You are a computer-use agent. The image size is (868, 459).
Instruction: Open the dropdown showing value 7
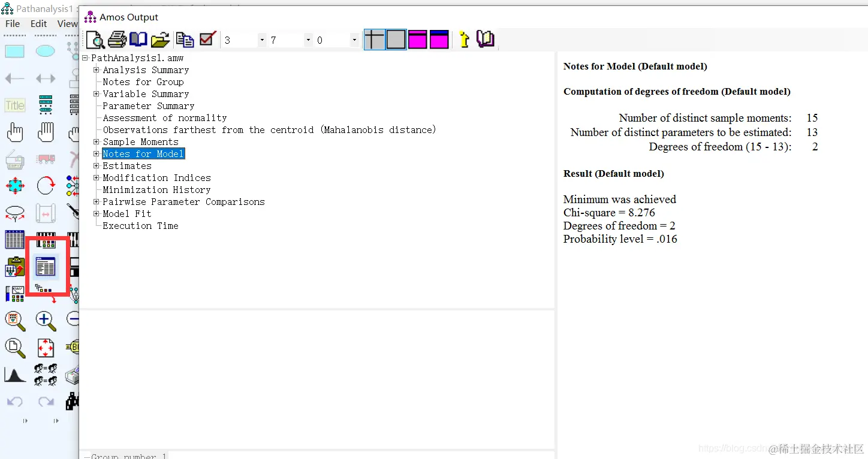tap(308, 40)
